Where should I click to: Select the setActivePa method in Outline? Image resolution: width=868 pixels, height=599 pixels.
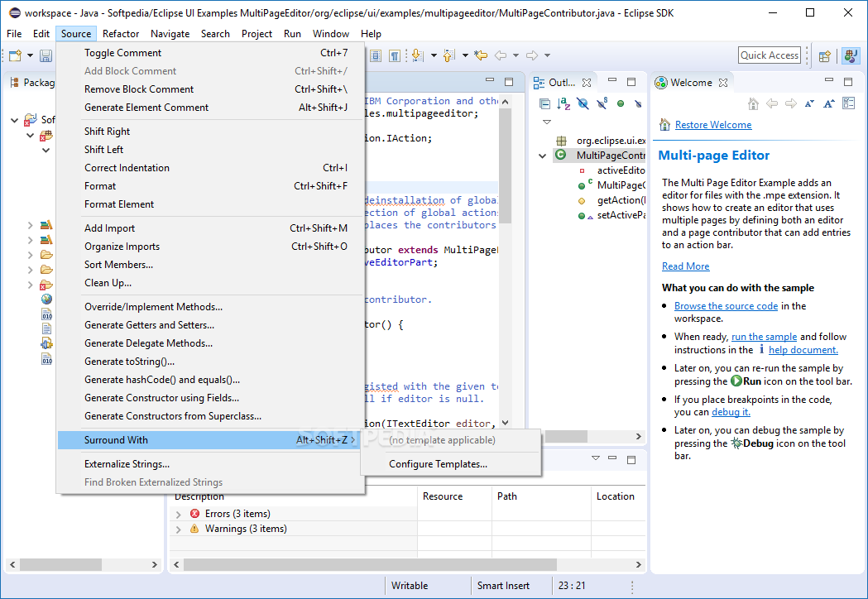pos(612,215)
